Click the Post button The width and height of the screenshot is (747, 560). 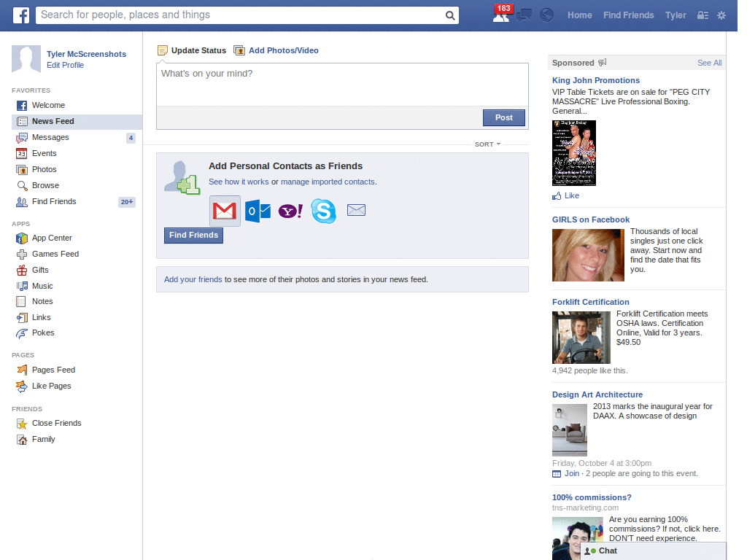tap(503, 117)
